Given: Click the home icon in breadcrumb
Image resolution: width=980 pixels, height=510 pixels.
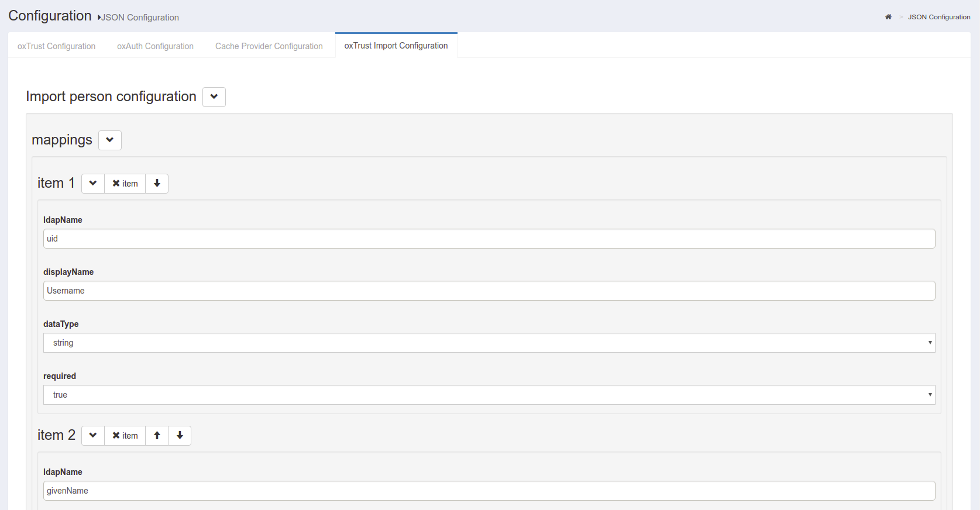Looking at the screenshot, I should (x=888, y=17).
